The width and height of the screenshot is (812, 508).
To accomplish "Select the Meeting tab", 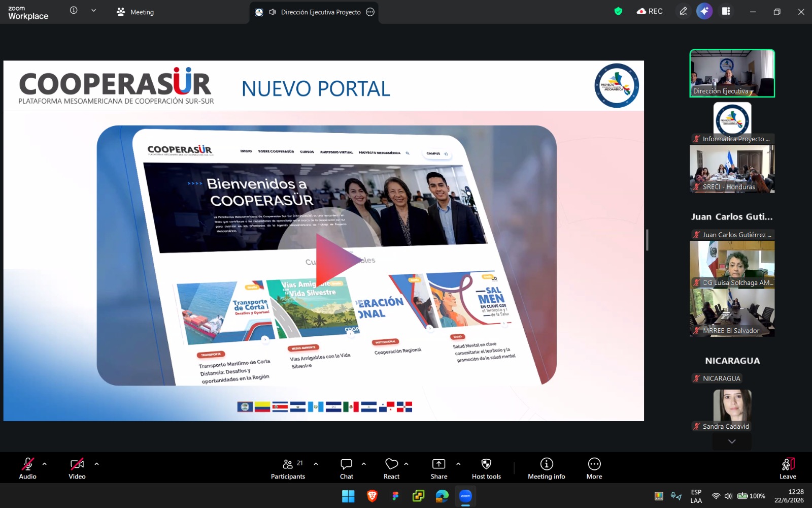I will click(x=136, y=12).
